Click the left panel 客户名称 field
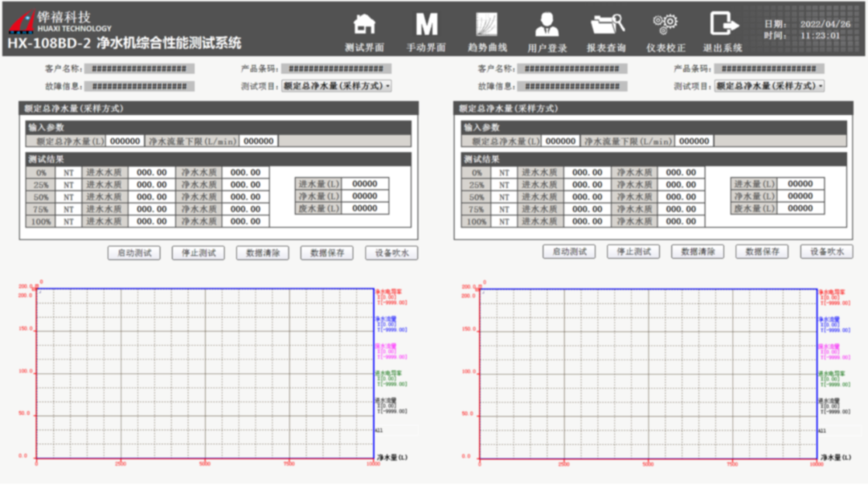This screenshot has height=485, width=868. tap(139, 69)
